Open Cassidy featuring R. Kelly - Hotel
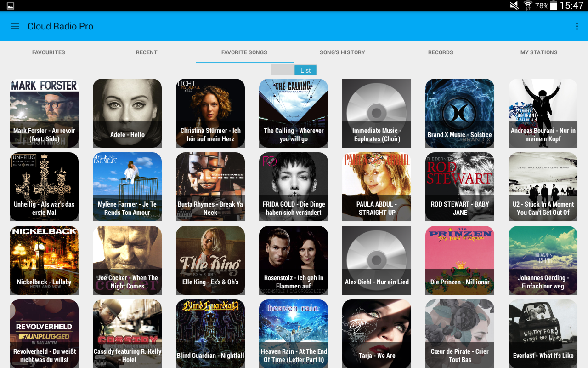The height and width of the screenshot is (368, 588). [127, 334]
